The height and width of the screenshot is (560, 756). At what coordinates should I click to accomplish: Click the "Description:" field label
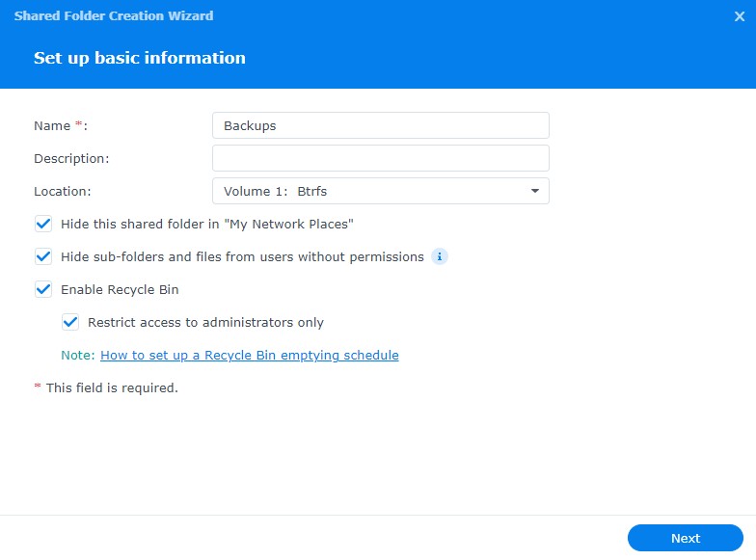[71, 158]
